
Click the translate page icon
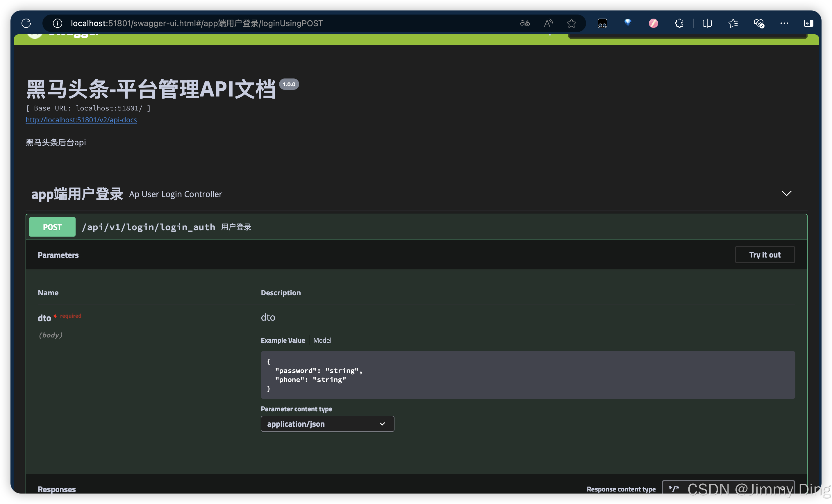(525, 23)
